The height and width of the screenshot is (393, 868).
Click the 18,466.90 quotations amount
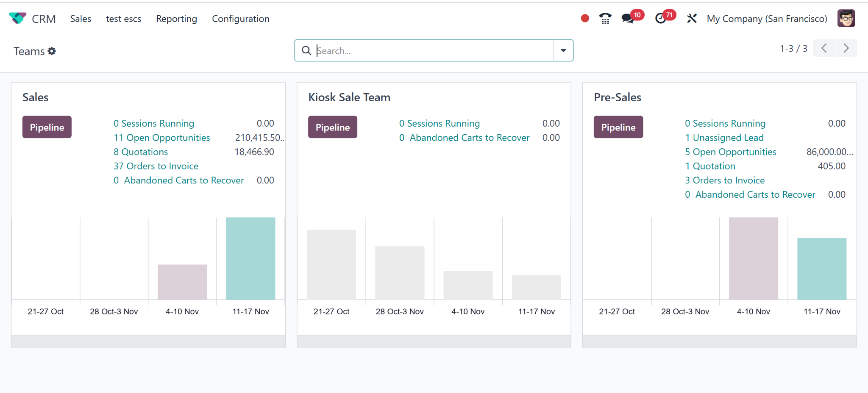click(254, 152)
